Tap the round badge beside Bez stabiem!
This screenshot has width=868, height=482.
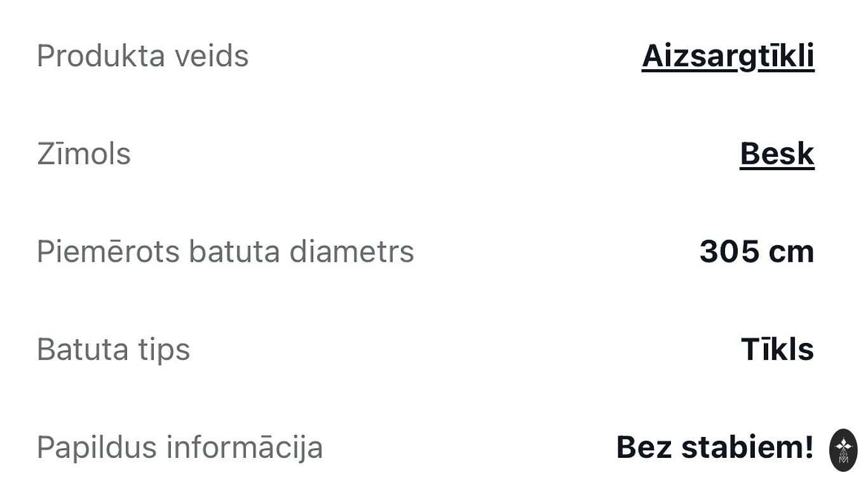843,450
